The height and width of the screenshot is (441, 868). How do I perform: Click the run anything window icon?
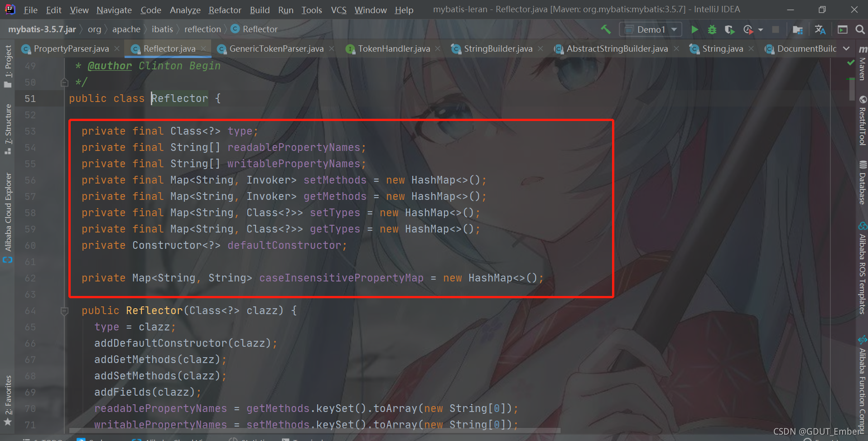pos(843,29)
